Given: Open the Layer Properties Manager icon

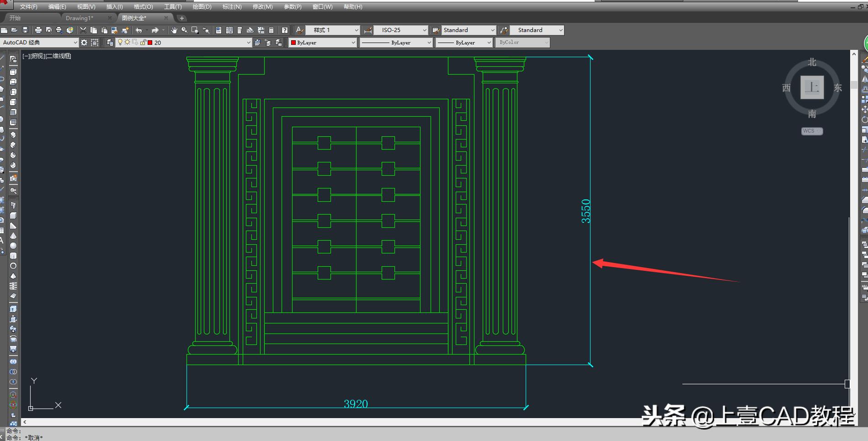Looking at the screenshot, I should click(x=110, y=43).
